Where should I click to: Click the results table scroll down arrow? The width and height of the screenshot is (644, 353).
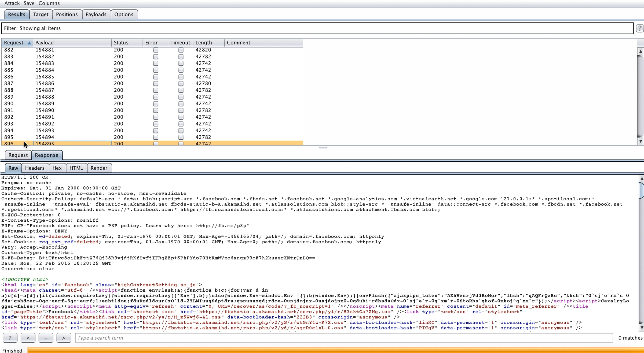(641, 141)
